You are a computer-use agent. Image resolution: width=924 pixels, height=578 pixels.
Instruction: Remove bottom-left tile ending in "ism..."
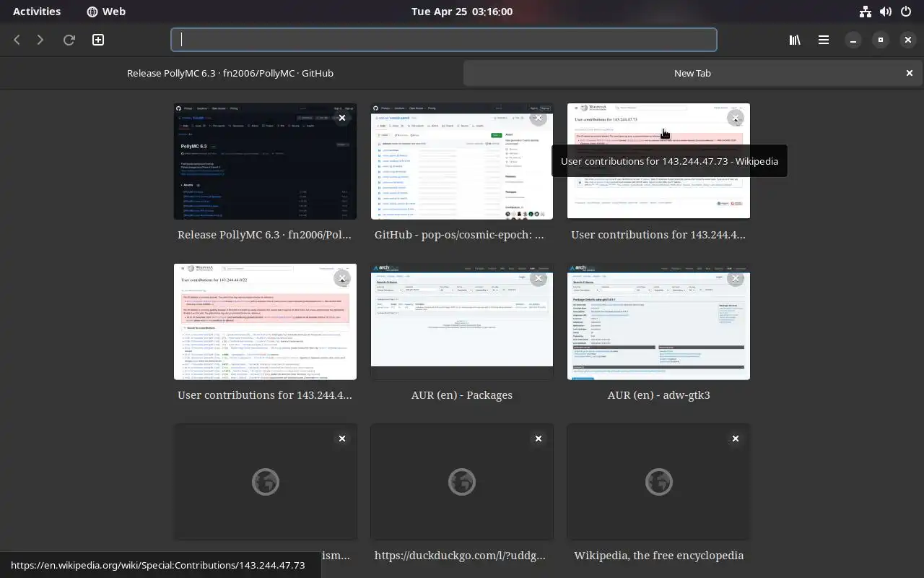pyautogui.click(x=342, y=439)
